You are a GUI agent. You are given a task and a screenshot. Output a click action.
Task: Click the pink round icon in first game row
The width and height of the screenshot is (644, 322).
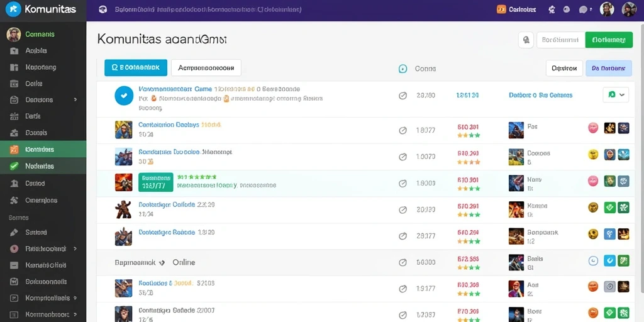(592, 128)
